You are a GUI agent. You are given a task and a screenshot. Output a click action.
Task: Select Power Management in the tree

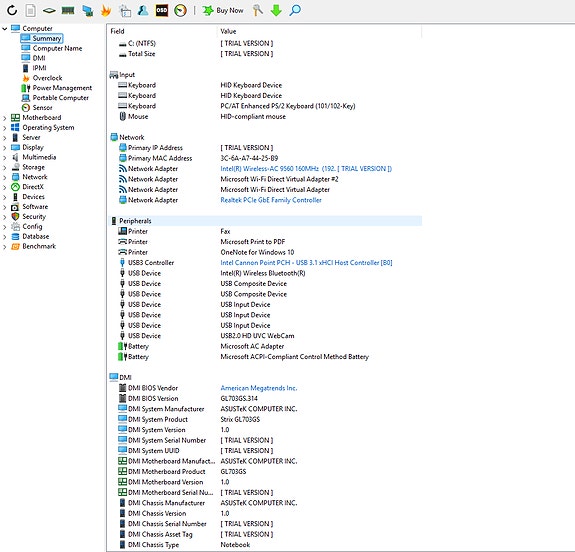coord(62,88)
